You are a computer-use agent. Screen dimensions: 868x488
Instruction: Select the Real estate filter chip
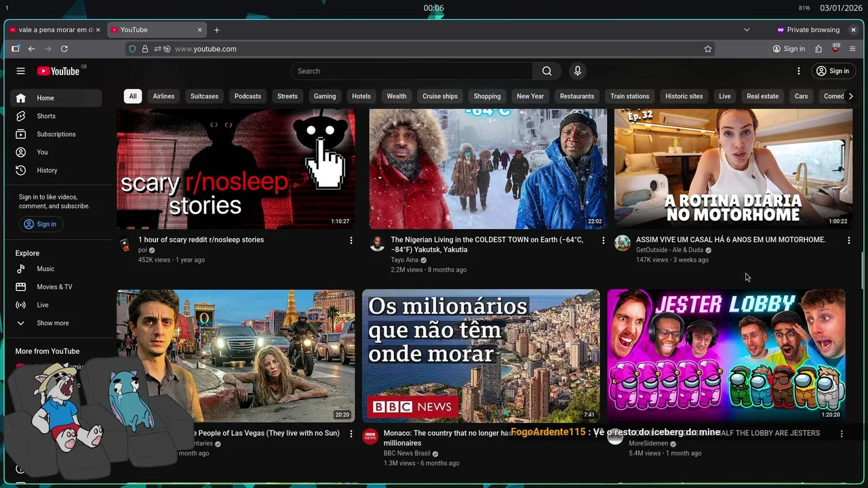(762, 96)
